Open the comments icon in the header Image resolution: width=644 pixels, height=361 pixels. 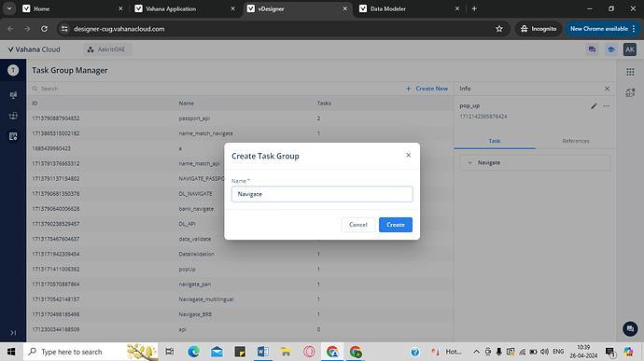pos(592,49)
